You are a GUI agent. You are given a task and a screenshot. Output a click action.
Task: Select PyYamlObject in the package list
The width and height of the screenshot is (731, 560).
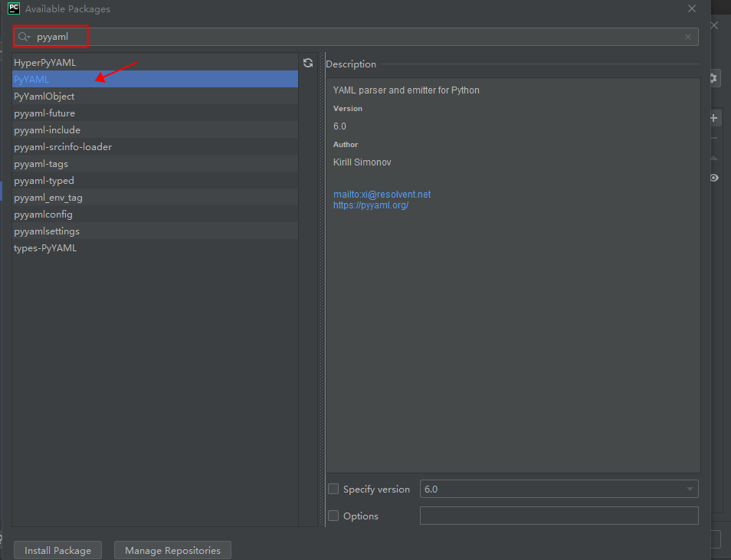(x=155, y=96)
